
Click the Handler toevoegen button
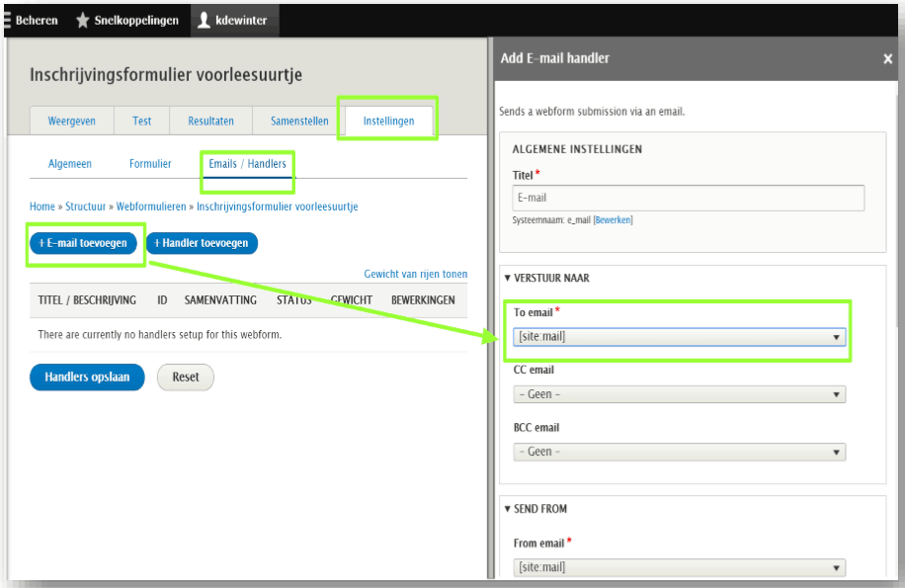(203, 243)
